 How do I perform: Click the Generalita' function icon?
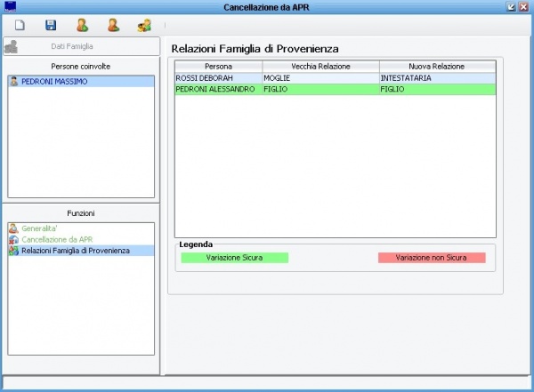point(13,228)
